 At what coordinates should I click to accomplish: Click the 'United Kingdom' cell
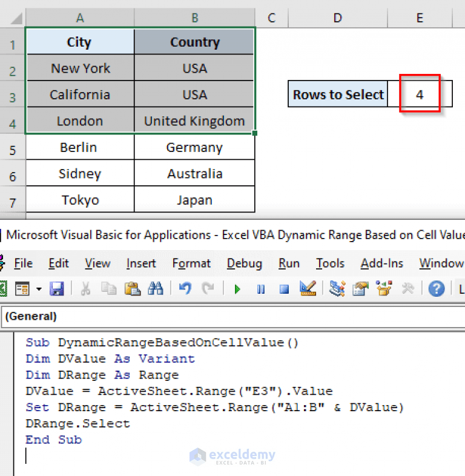click(x=194, y=121)
